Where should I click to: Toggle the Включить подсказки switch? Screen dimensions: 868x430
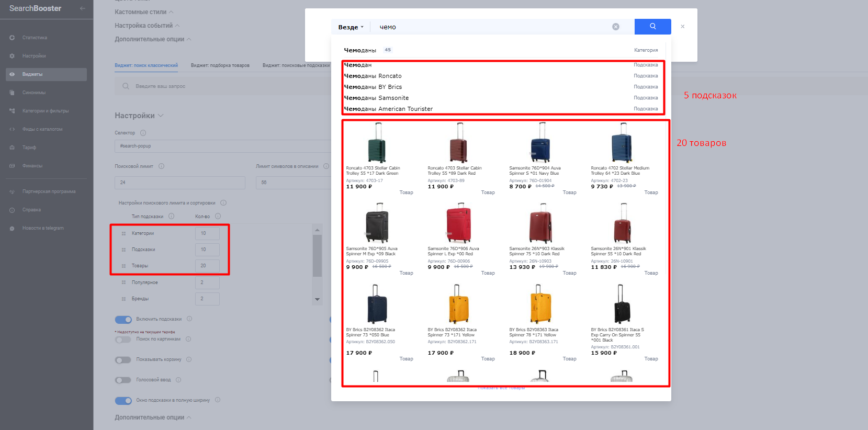click(123, 320)
